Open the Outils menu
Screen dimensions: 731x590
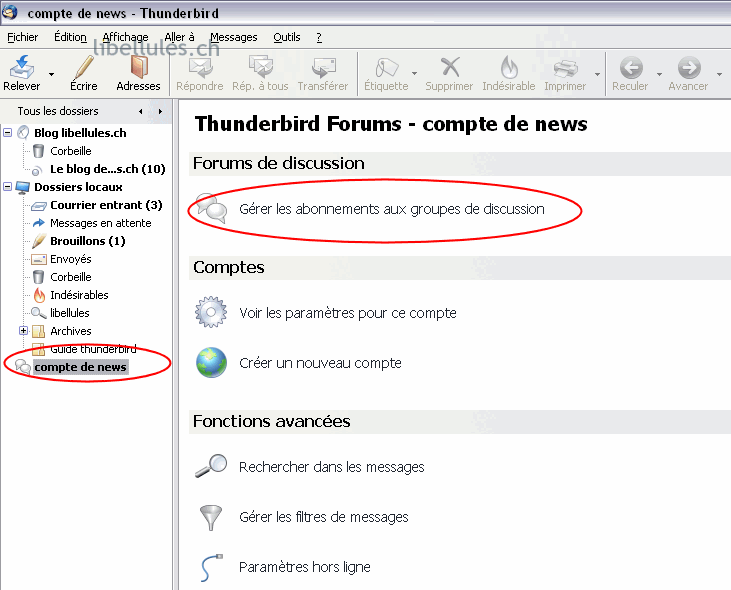click(287, 37)
